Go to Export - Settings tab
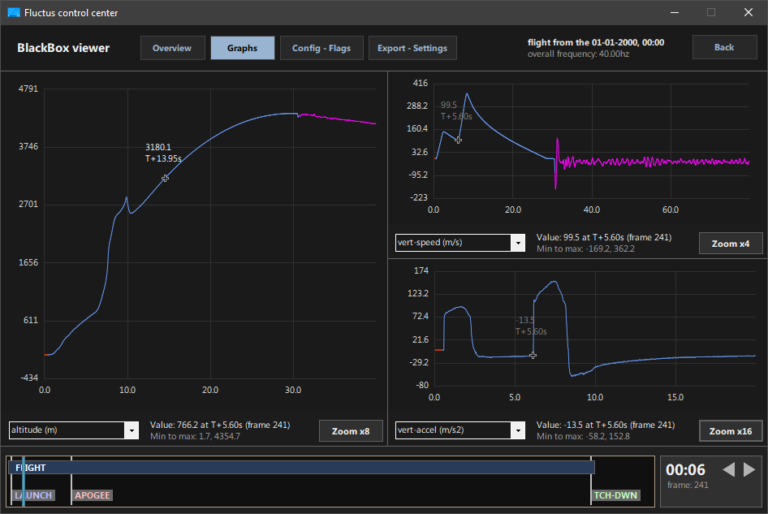The height and width of the screenshot is (514, 768). coord(413,48)
